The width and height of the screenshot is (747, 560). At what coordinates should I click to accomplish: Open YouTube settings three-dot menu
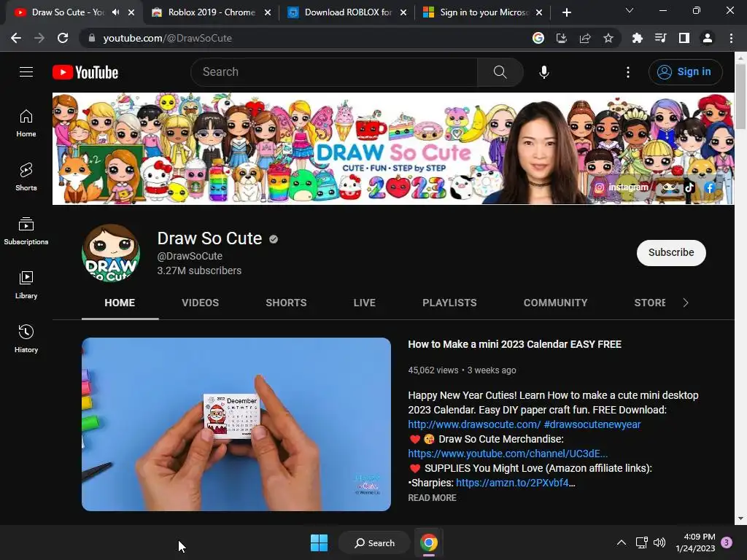pos(628,72)
